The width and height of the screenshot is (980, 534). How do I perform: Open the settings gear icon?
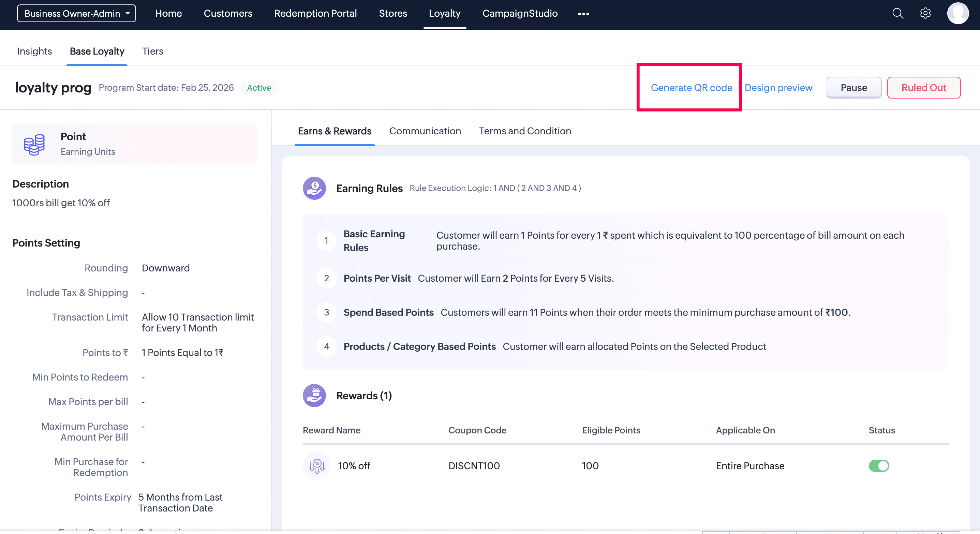tap(925, 13)
